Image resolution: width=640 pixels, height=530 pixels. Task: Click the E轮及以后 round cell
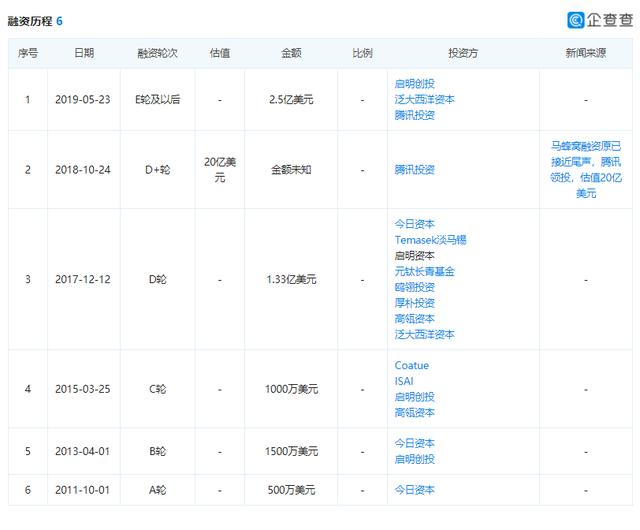click(158, 99)
